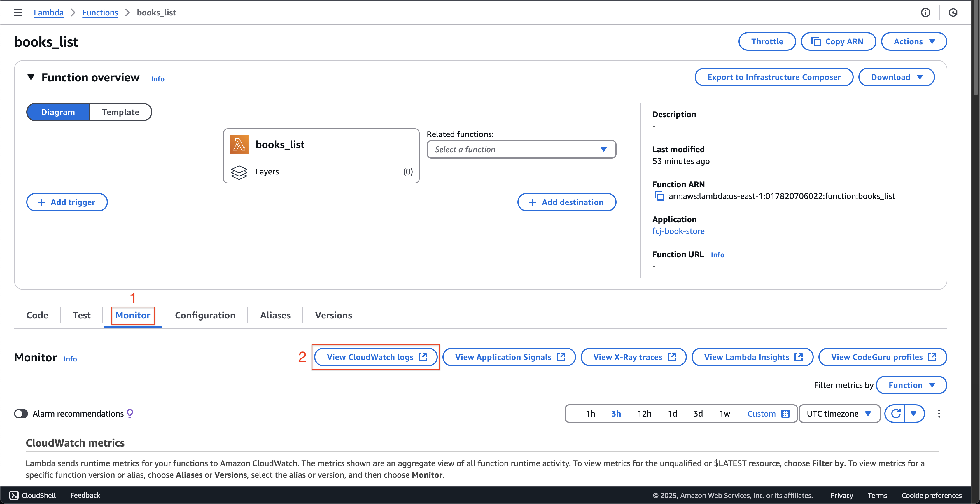Switch to the Test tab

pyautogui.click(x=81, y=315)
